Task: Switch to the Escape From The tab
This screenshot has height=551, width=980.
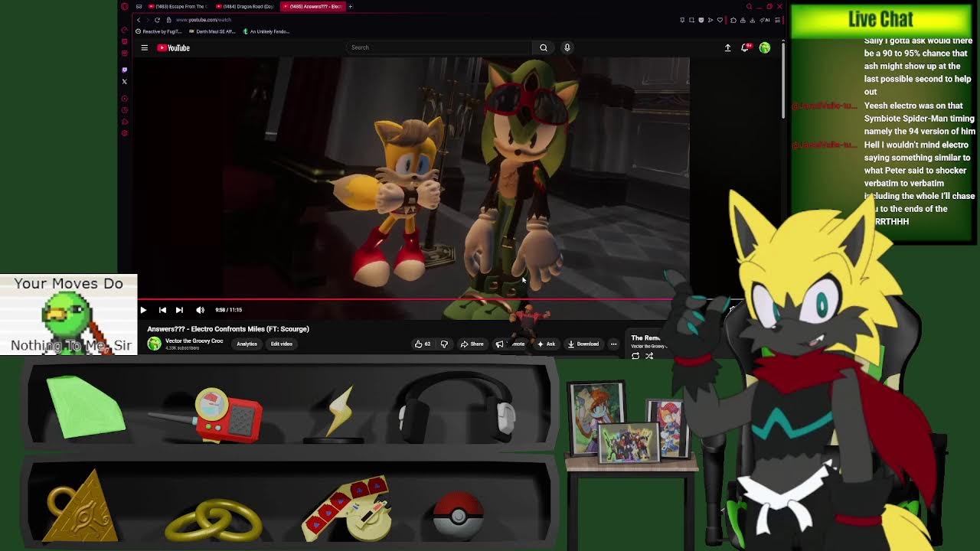Action: click(x=176, y=6)
